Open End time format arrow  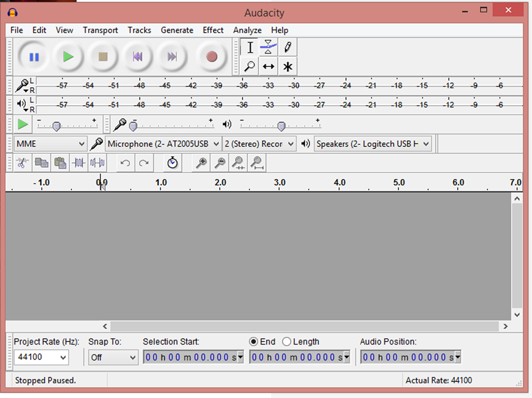coord(347,357)
